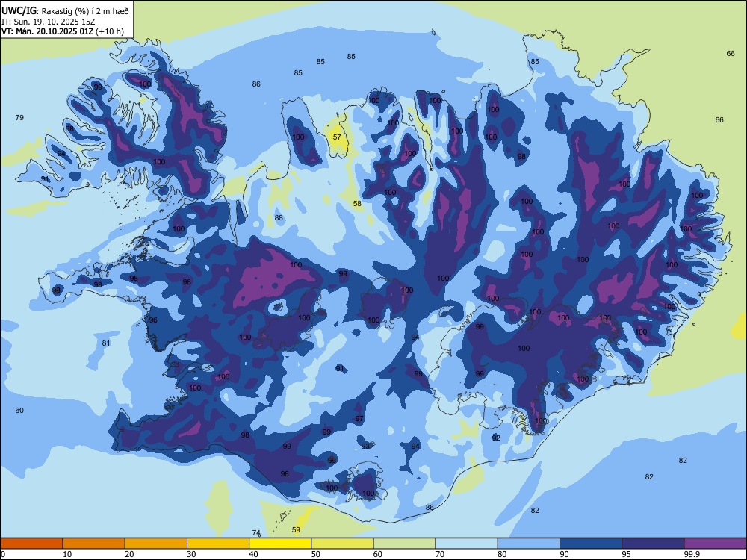Screen dimensions: 747x560
Task: Click the '93' humidity value on the map
Action: tap(365, 447)
